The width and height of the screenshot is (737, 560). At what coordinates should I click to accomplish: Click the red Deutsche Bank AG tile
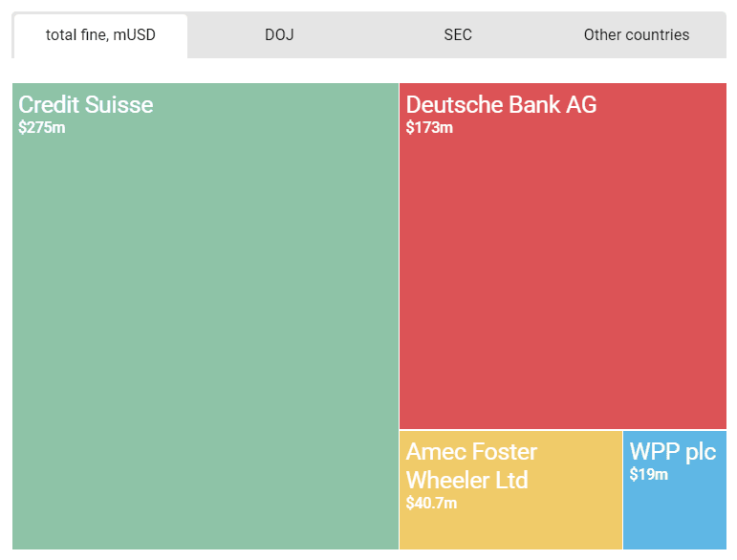pos(562,277)
